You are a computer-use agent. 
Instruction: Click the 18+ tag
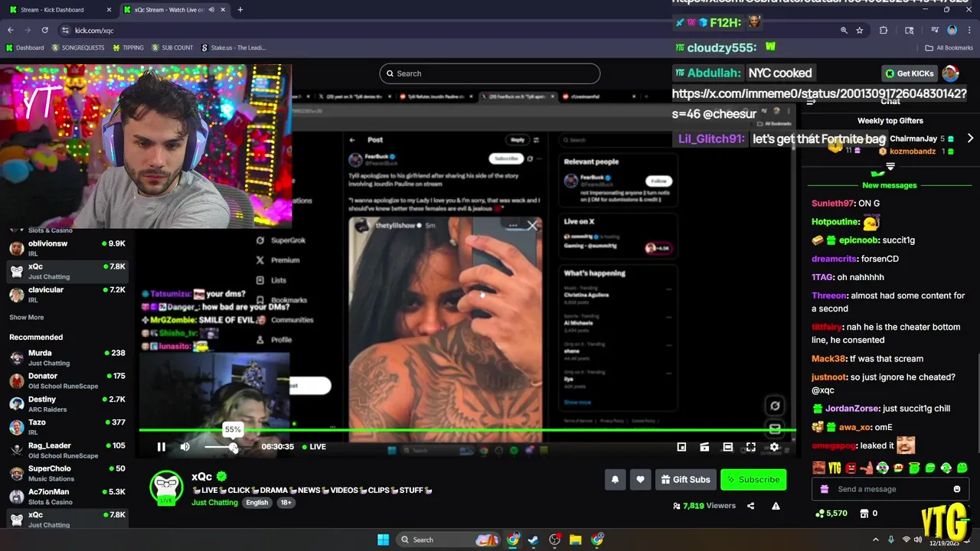click(286, 503)
